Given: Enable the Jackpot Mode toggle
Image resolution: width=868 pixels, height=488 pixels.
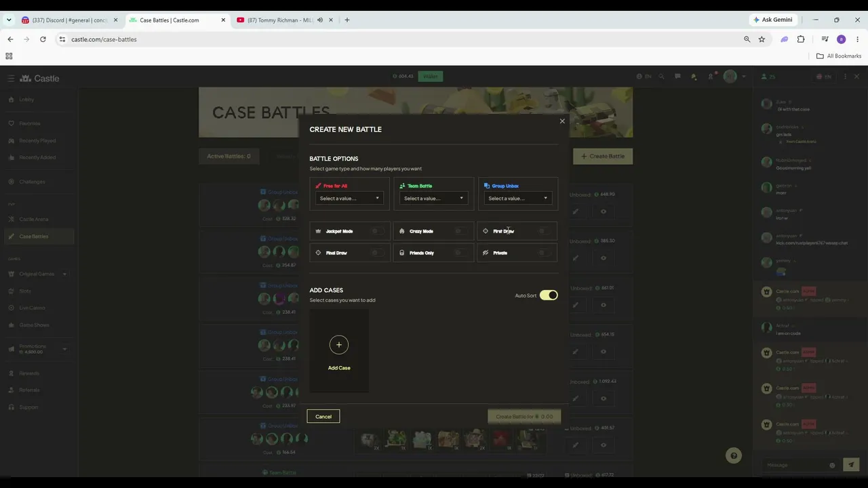Looking at the screenshot, I should pos(378,231).
